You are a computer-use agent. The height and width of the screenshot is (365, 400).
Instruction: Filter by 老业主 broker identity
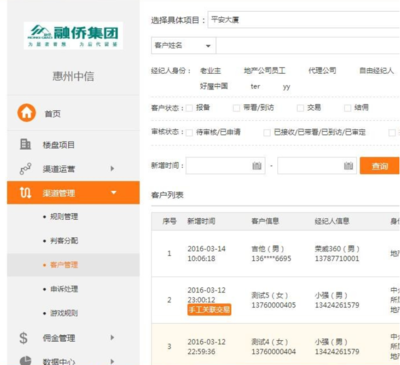(210, 71)
